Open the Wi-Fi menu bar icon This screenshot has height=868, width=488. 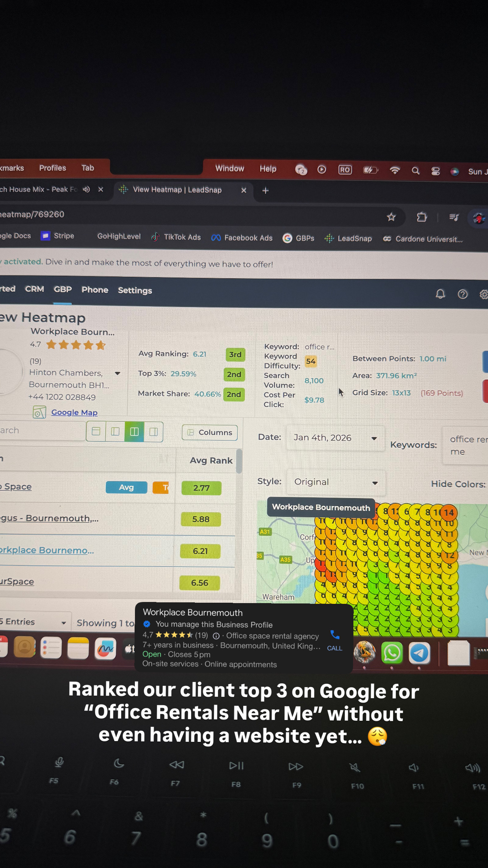pyautogui.click(x=395, y=170)
